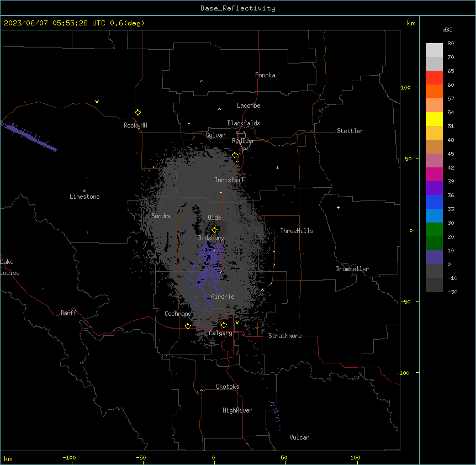Click the Lake Louise label
Screen dimensions: 476x465
point(10,267)
